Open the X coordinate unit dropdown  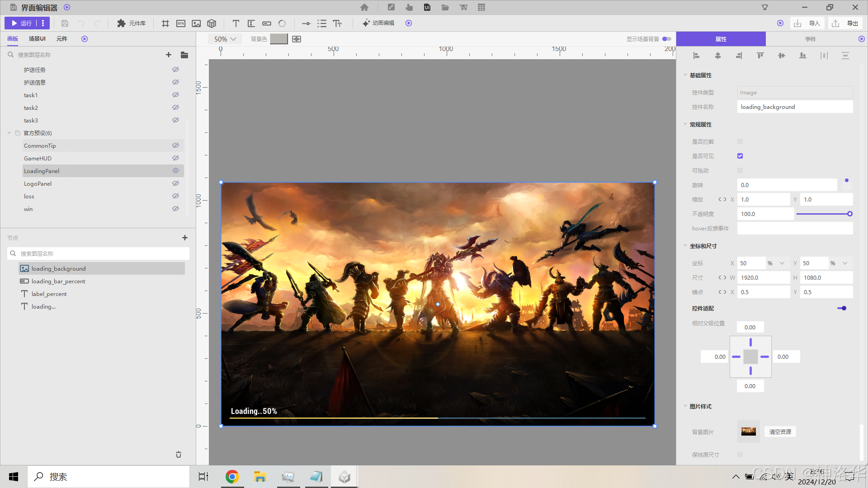(x=782, y=263)
